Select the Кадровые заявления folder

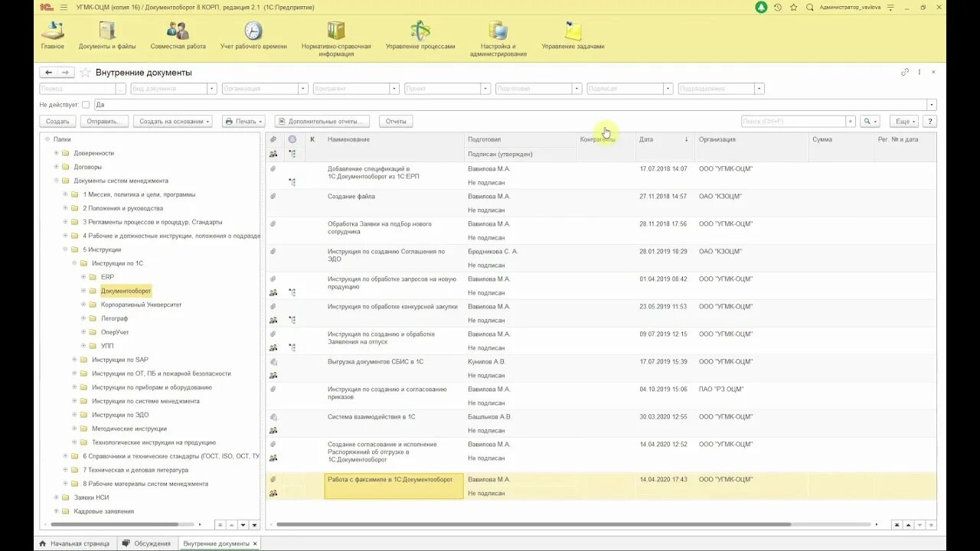click(104, 511)
